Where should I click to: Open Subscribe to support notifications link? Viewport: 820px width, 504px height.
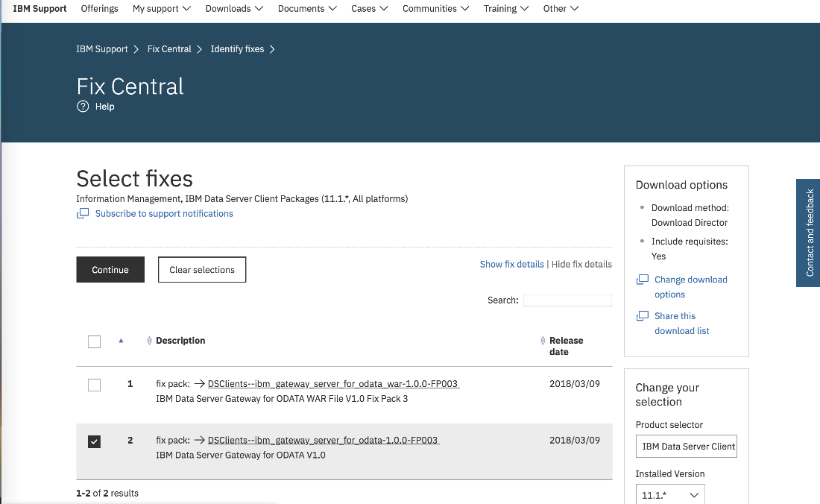pyautogui.click(x=164, y=214)
